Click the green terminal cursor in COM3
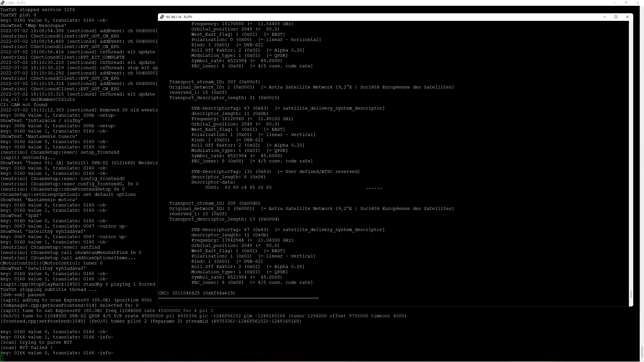 tap(2, 358)
